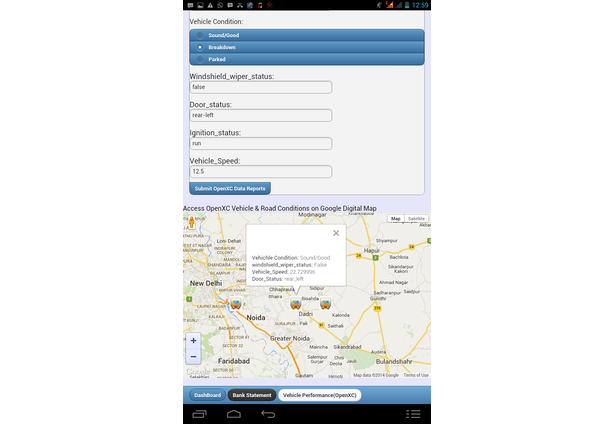Select the vehicle marker above Dadri

coord(296,304)
